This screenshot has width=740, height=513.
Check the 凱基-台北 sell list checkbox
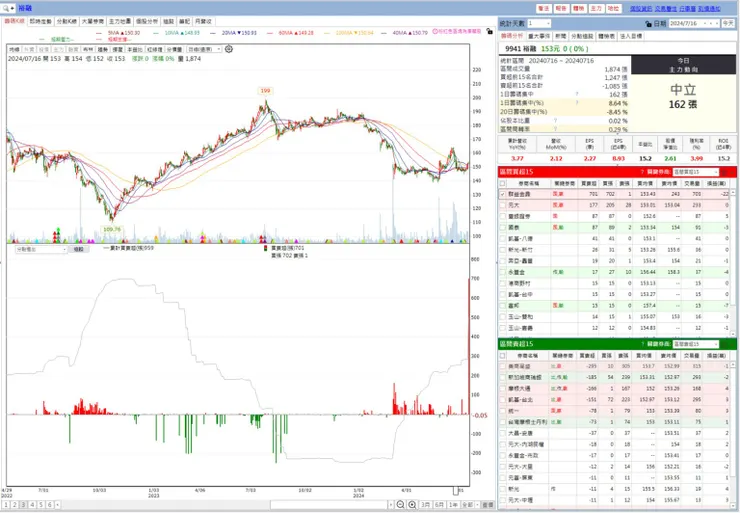point(503,400)
